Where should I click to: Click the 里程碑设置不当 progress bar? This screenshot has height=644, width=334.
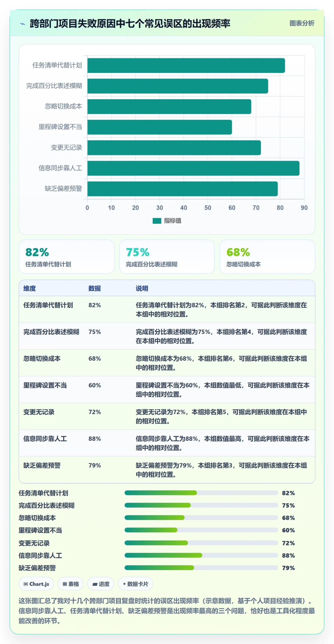pos(201,530)
